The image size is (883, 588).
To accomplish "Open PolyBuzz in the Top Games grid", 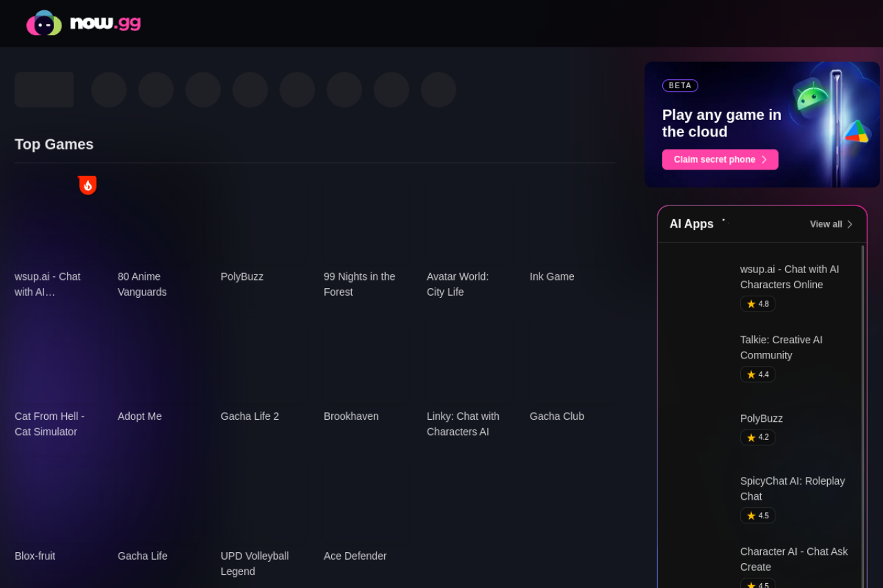I will [x=242, y=276].
